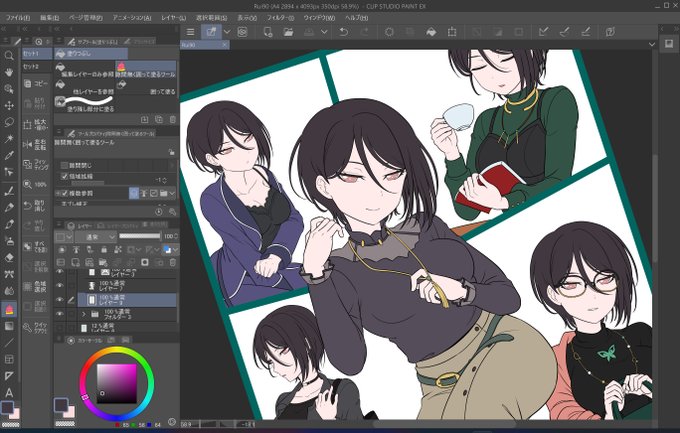Screen dimensions: 680x433
Task: Click the layer mask creation icon
Action: 145,262
